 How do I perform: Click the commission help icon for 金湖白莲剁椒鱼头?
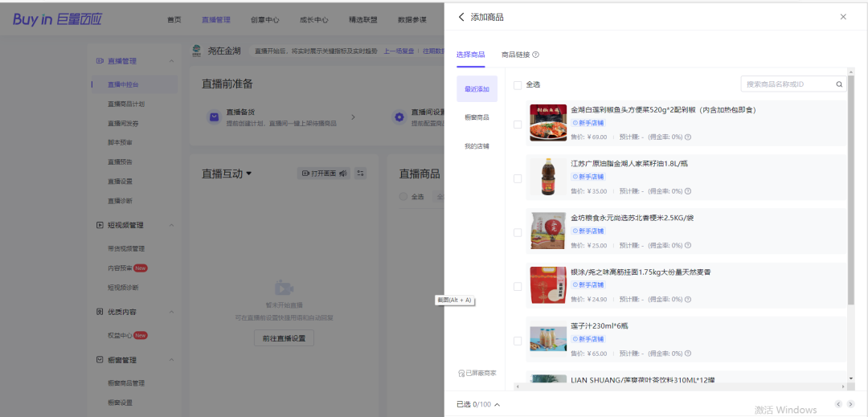click(688, 137)
